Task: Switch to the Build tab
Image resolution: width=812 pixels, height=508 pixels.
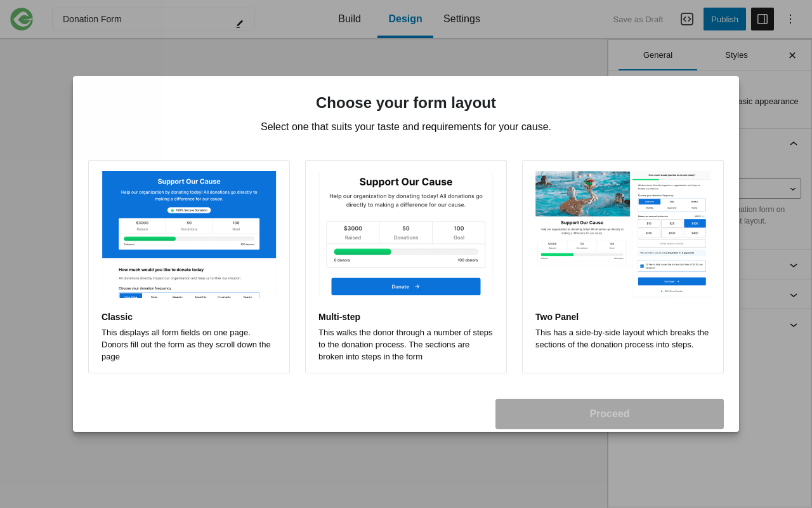Action: pyautogui.click(x=350, y=19)
